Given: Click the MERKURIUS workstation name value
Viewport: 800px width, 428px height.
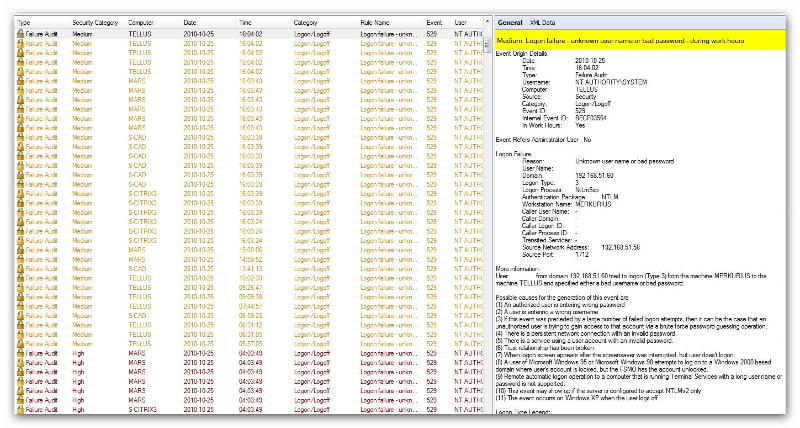Looking at the screenshot, I should click(593, 204).
